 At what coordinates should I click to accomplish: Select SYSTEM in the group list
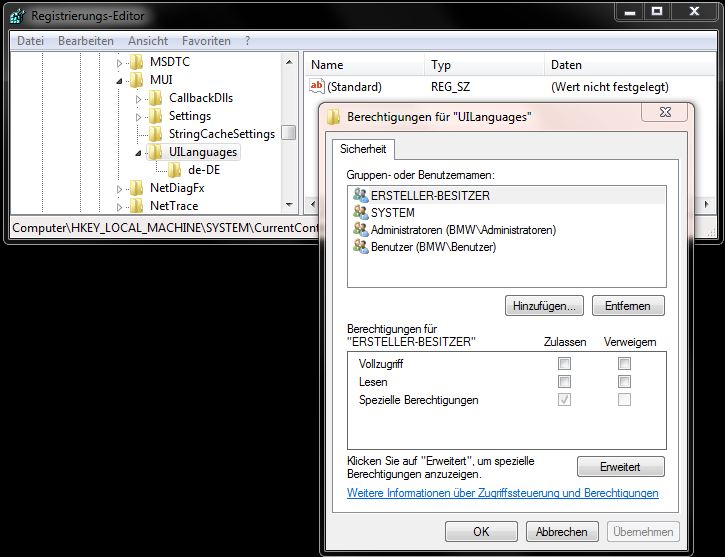[507, 212]
